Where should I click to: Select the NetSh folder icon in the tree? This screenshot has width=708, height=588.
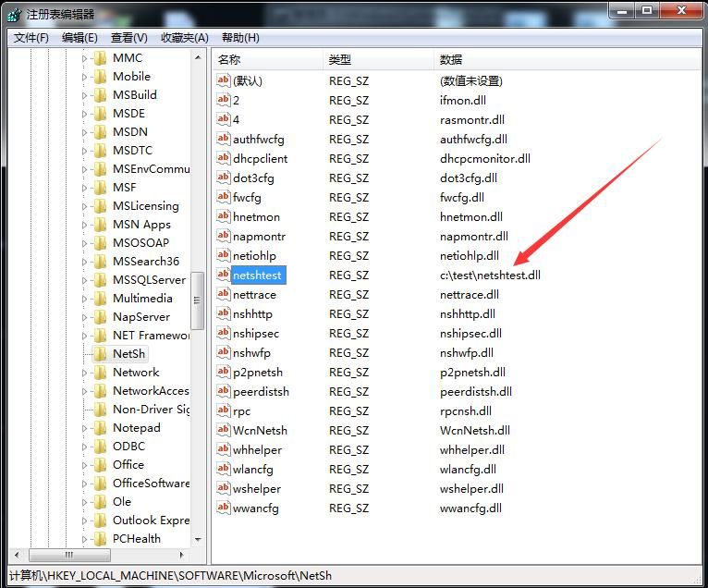point(100,353)
